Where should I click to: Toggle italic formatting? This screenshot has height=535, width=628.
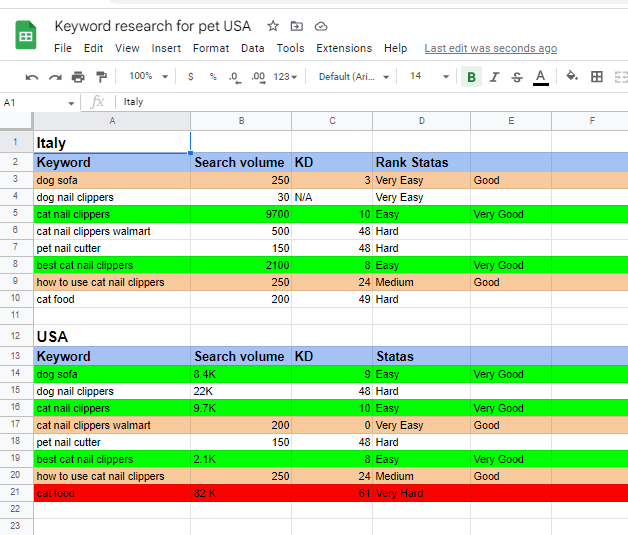(494, 77)
